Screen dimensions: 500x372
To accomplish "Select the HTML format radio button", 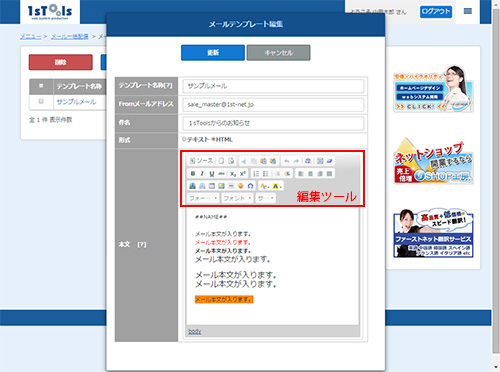I will click(x=213, y=139).
